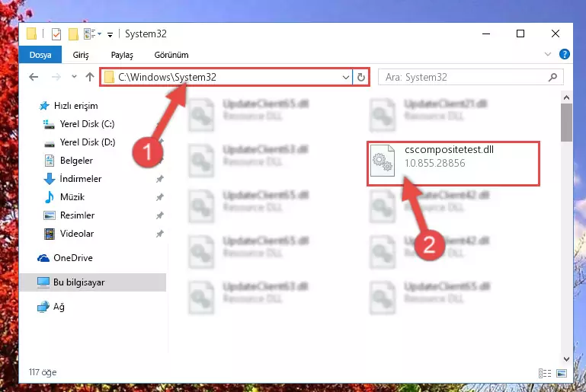Click the pin icon next to Müzik
Viewport: 586px width, 392px height.
pos(160,197)
